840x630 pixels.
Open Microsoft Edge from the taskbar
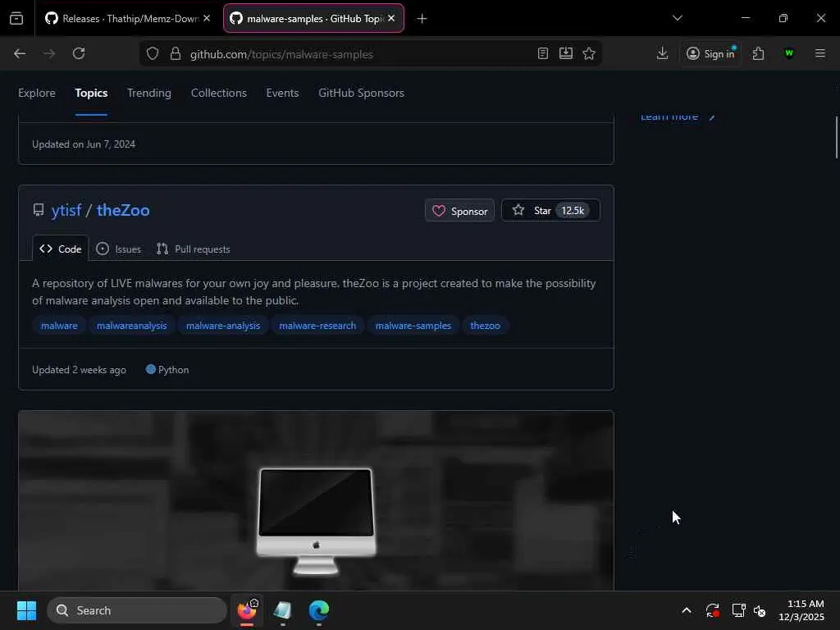coord(319,610)
